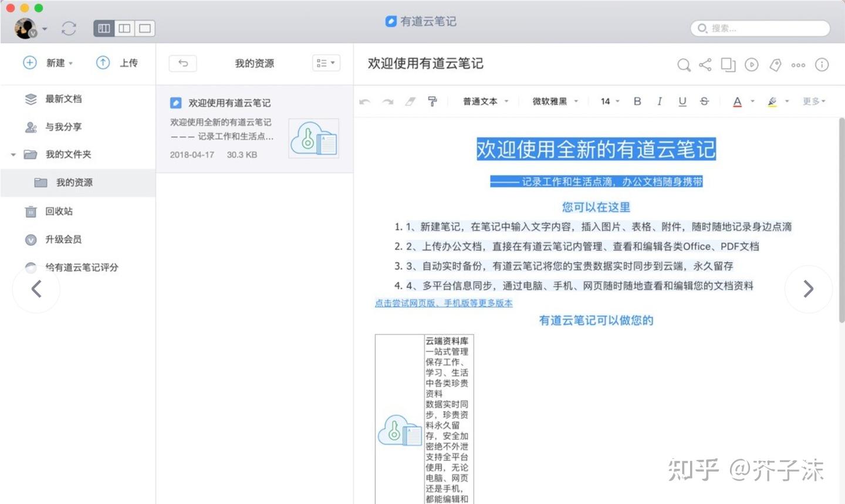Click the share note icon

(x=705, y=65)
